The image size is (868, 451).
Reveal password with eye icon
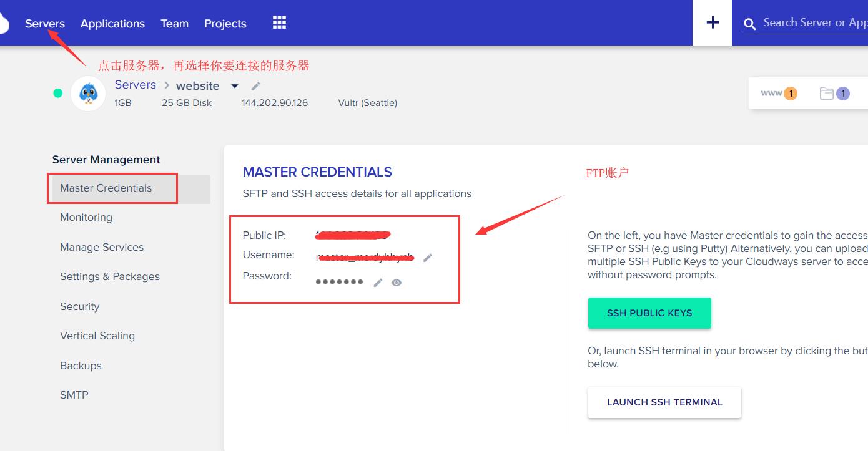pyautogui.click(x=397, y=283)
